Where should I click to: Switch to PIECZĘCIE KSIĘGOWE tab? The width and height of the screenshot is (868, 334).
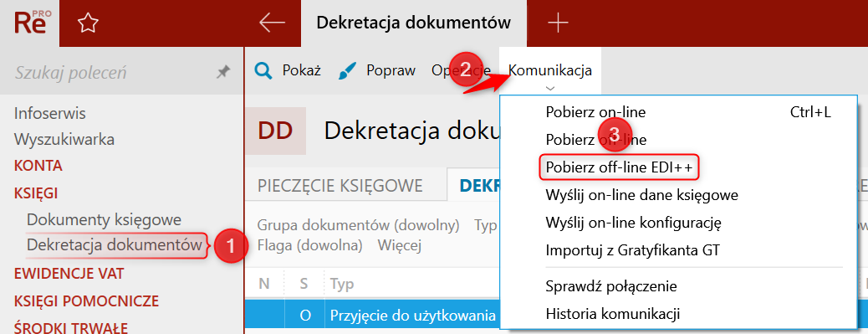pyautogui.click(x=340, y=186)
